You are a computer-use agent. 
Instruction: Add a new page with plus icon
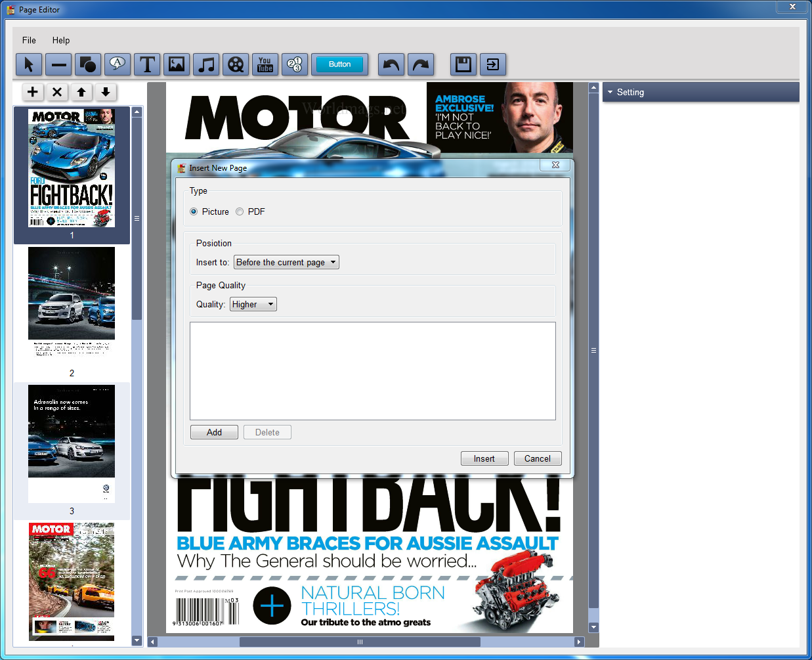point(33,92)
